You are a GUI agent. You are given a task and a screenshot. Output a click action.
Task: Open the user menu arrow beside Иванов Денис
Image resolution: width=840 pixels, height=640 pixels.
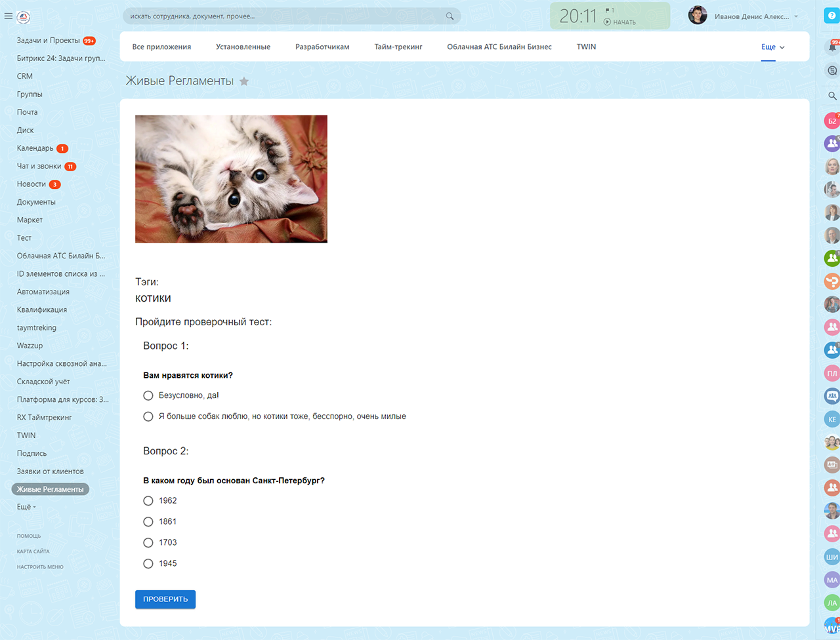click(796, 16)
